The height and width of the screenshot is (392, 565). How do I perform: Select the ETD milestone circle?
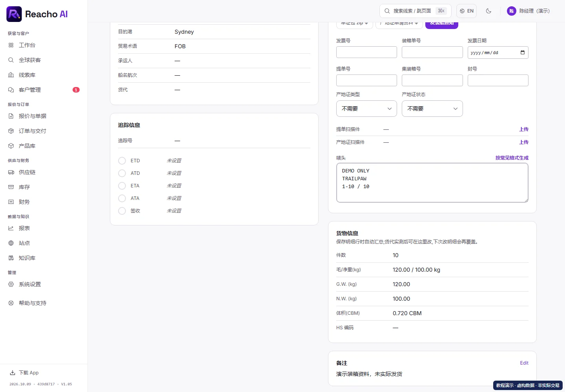point(122,161)
